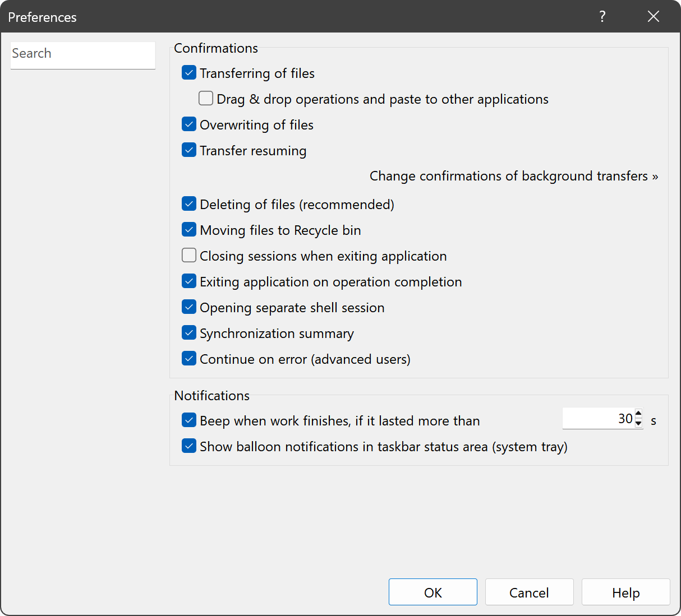Screen dimensions: 681x616
Task: Disable Show balloon notifications in taskbar
Action: (190, 446)
